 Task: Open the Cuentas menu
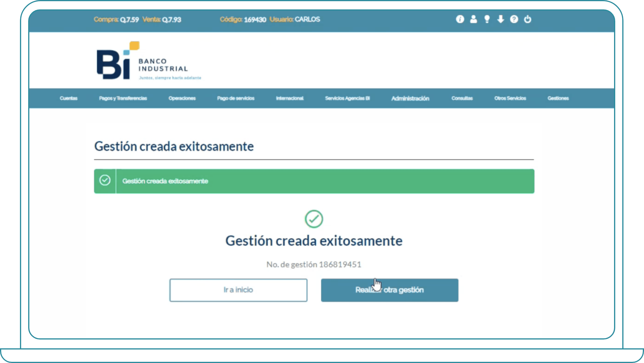pos(69,98)
